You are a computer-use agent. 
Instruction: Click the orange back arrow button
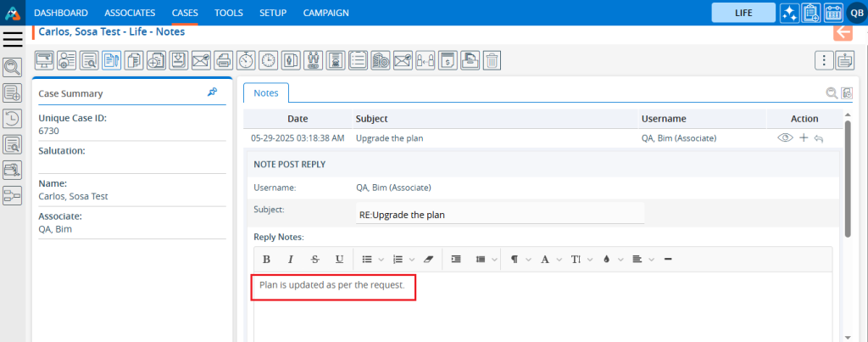843,32
